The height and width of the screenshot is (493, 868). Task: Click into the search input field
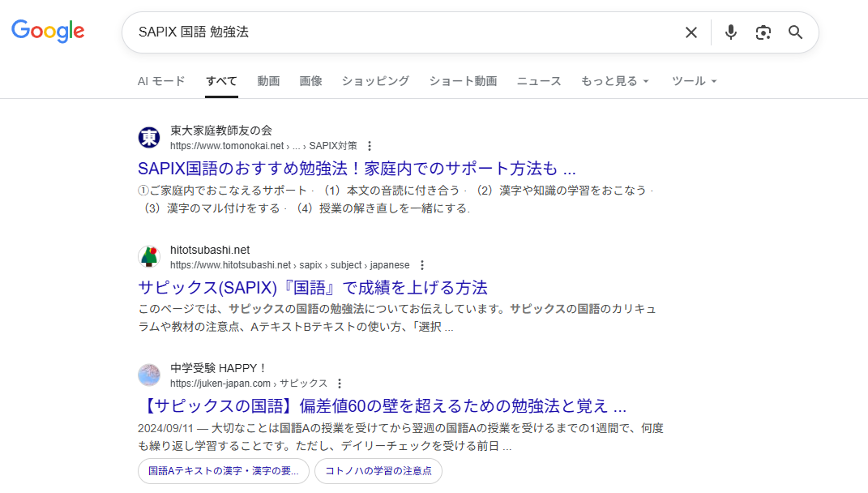pos(405,32)
